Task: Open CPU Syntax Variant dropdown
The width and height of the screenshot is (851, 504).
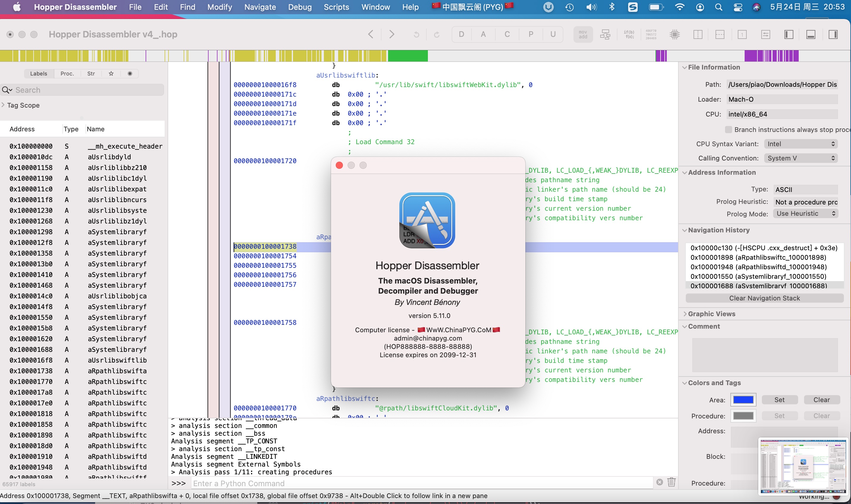Action: (x=800, y=144)
